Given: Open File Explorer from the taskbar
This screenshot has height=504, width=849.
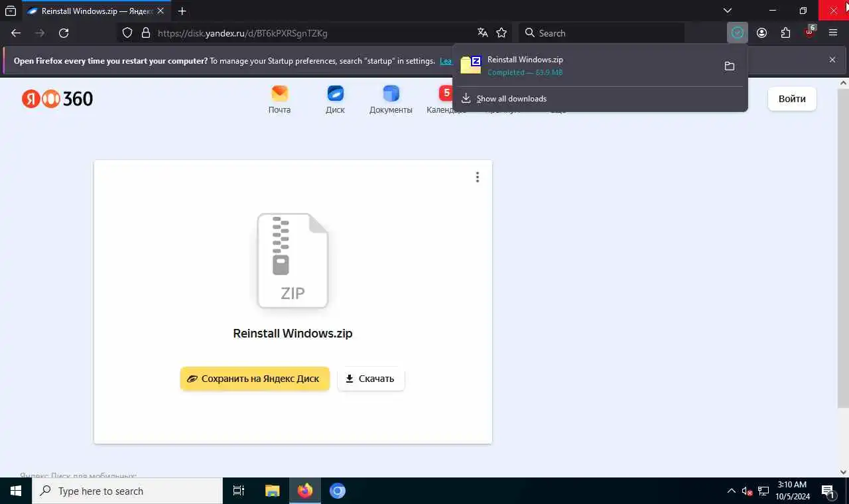Looking at the screenshot, I should [x=273, y=491].
